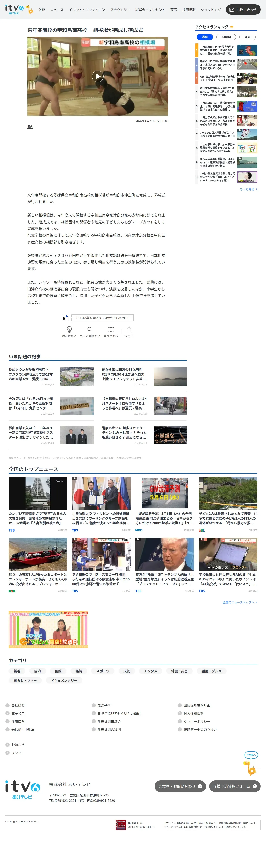Open 船から海に転落の61歳男性 article thumbnail
This screenshot has width=266, height=868.
[170, 377]
